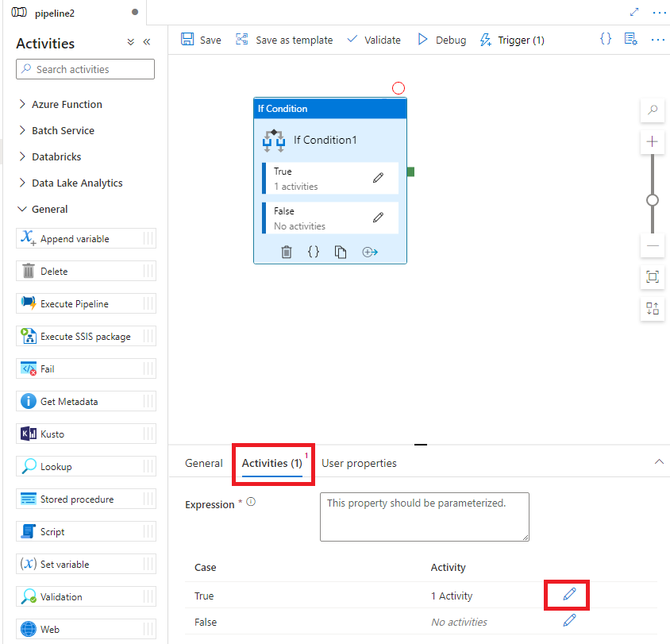670x644 pixels.
Task: Select the Validation activity
Action: tap(86, 596)
